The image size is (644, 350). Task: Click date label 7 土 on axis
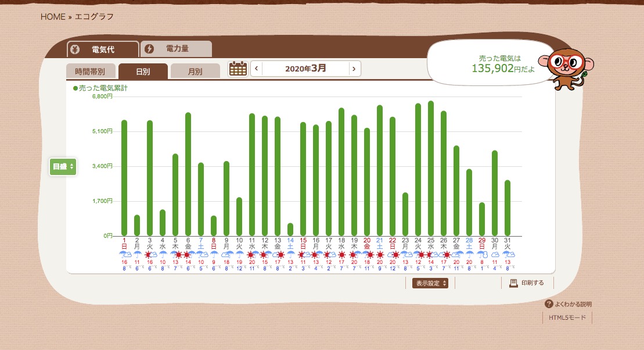201,243
